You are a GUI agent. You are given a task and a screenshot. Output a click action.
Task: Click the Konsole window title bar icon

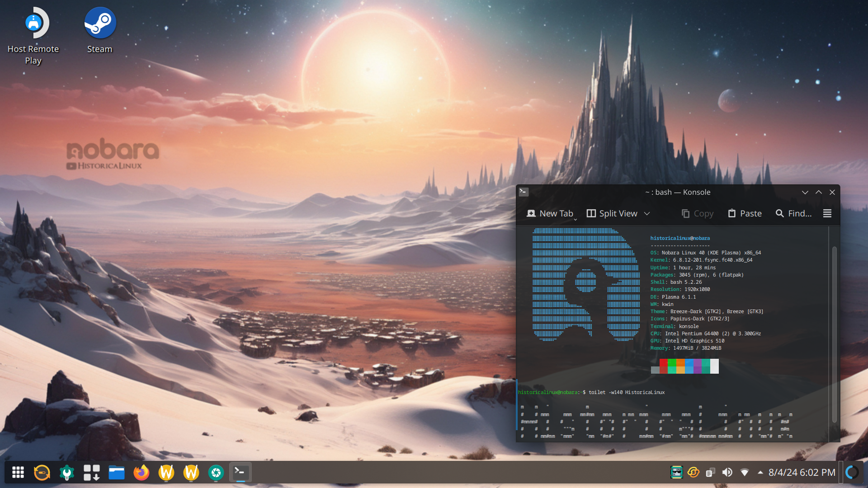coord(524,192)
